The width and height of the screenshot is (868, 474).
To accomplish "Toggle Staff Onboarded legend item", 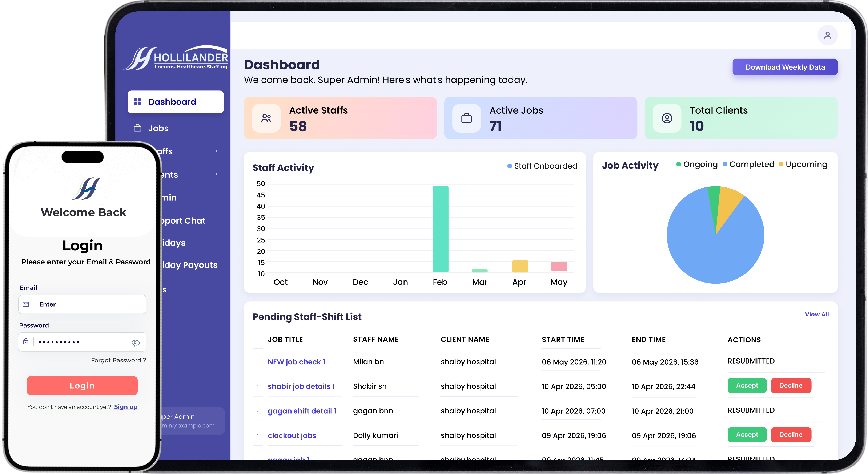I will (x=542, y=166).
